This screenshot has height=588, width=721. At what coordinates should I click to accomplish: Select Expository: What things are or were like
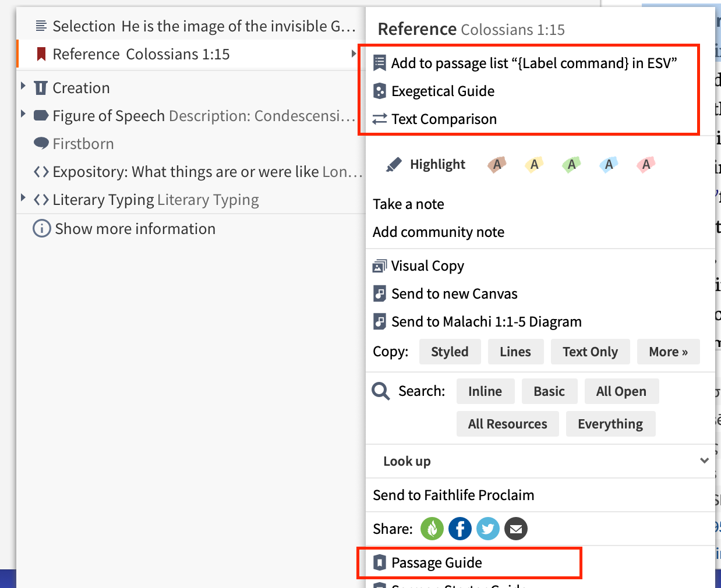[191, 172]
